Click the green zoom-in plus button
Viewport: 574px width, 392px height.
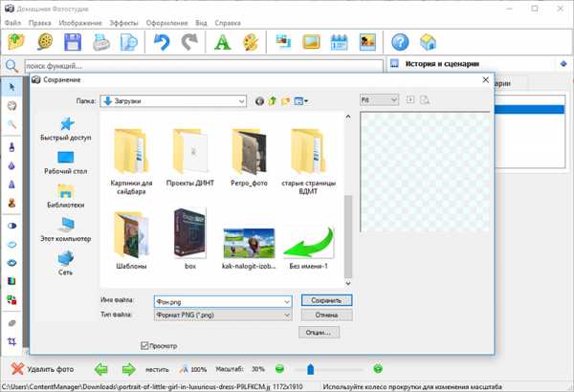click(x=378, y=369)
